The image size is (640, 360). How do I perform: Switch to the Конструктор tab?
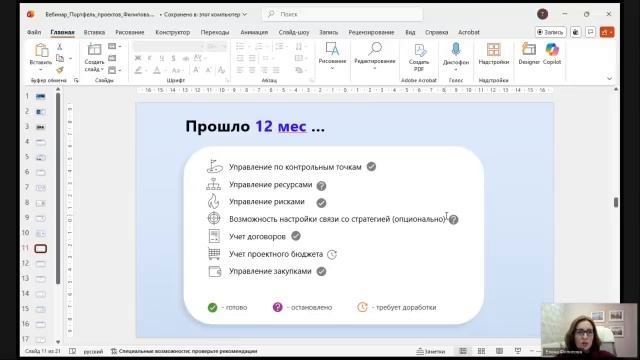[x=173, y=32]
